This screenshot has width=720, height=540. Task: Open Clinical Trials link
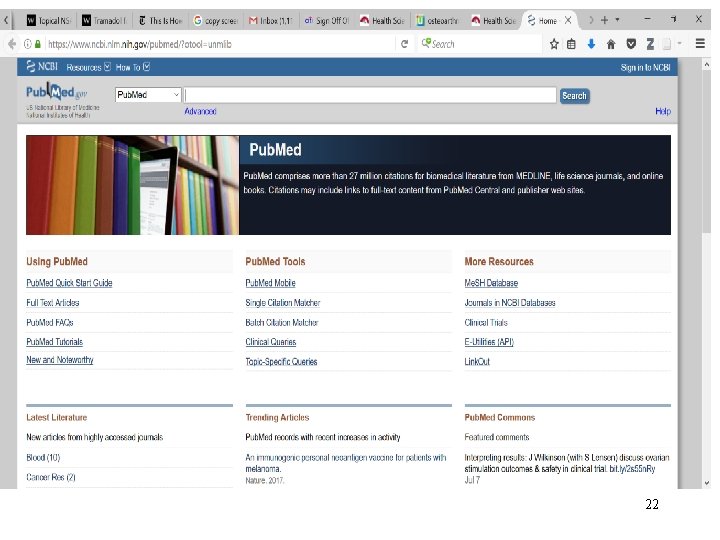tap(486, 322)
